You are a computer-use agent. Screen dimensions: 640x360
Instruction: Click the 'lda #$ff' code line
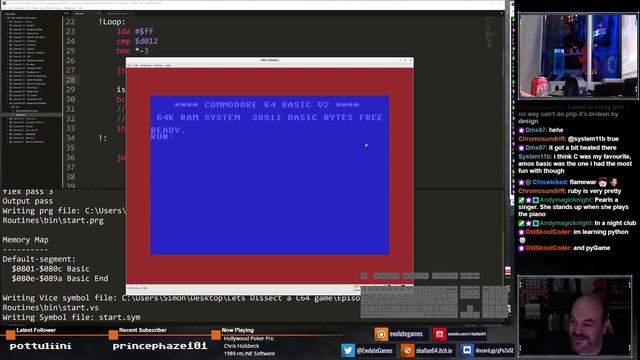pos(135,31)
